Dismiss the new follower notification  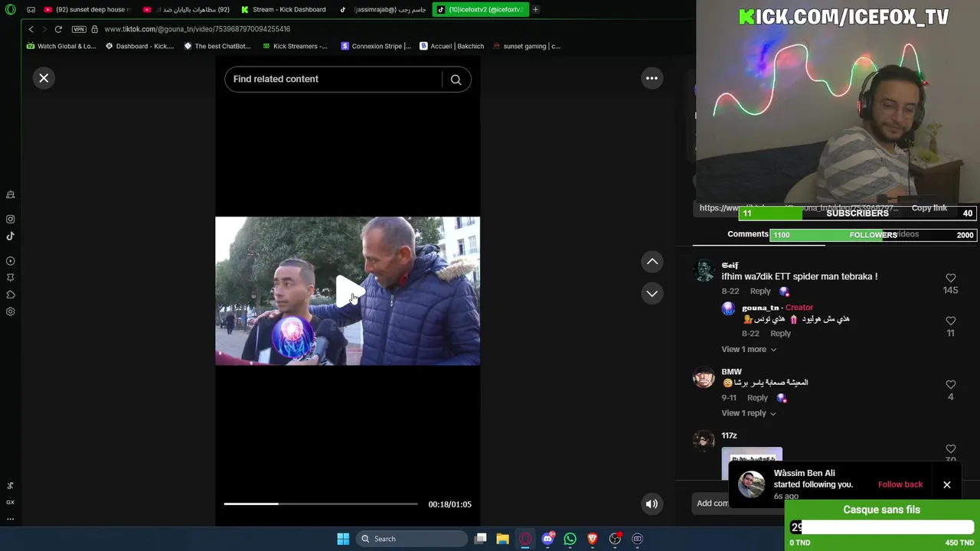(x=947, y=484)
